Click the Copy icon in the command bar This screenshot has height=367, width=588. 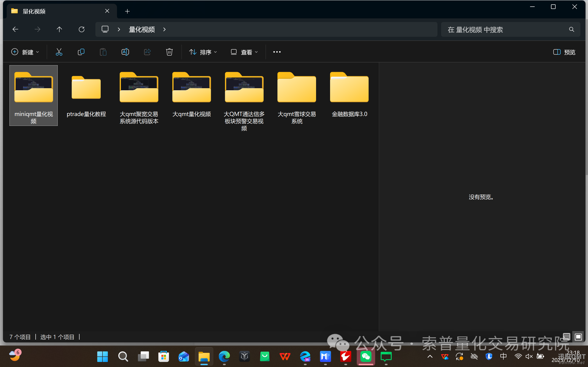point(81,52)
